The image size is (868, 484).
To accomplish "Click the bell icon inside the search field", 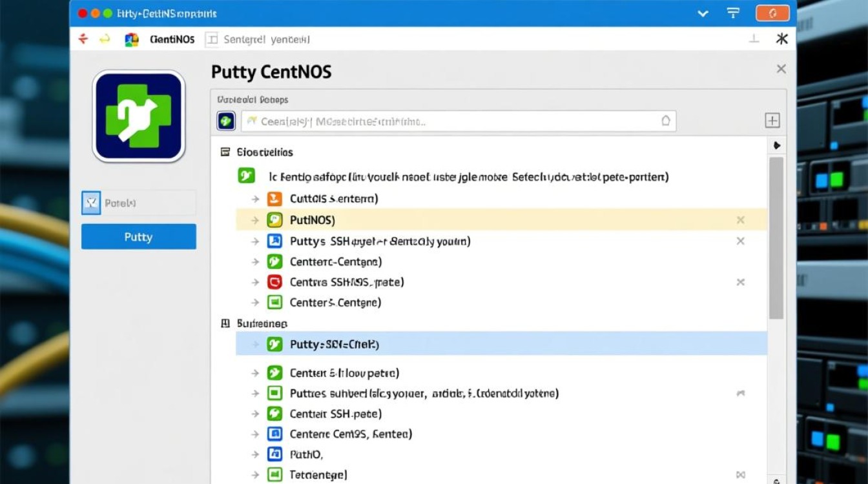I will tap(666, 121).
